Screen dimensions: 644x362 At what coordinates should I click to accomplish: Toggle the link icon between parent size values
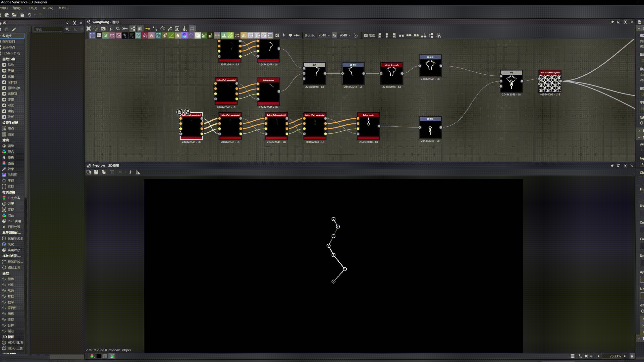tap(335, 35)
